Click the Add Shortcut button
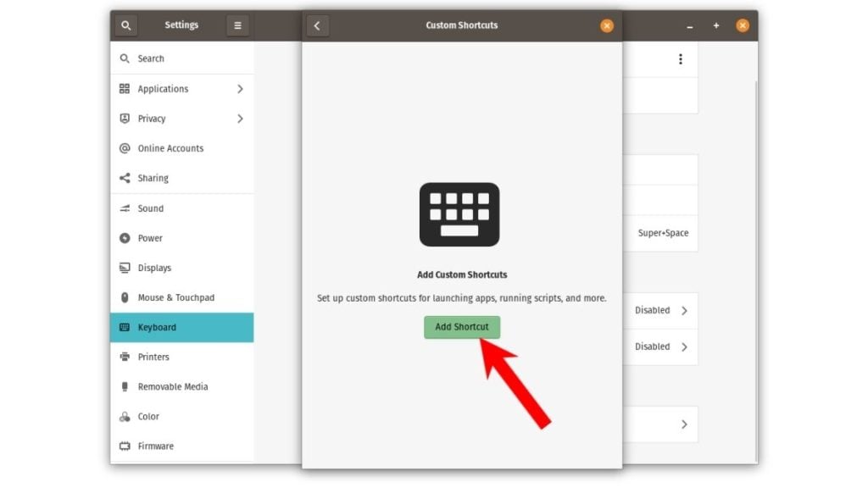 tap(462, 327)
